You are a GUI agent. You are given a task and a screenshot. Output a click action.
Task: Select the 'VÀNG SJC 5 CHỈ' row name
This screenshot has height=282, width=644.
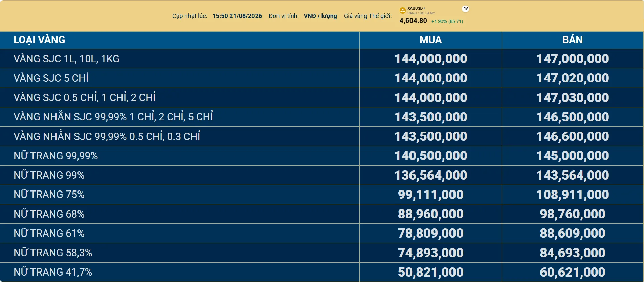coord(51,78)
